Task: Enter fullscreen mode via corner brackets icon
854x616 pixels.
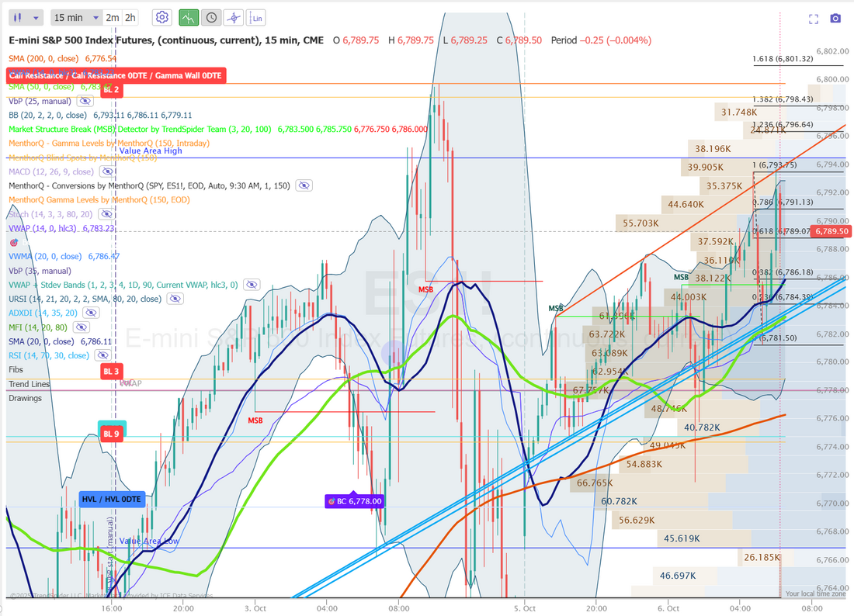Action: (x=814, y=19)
